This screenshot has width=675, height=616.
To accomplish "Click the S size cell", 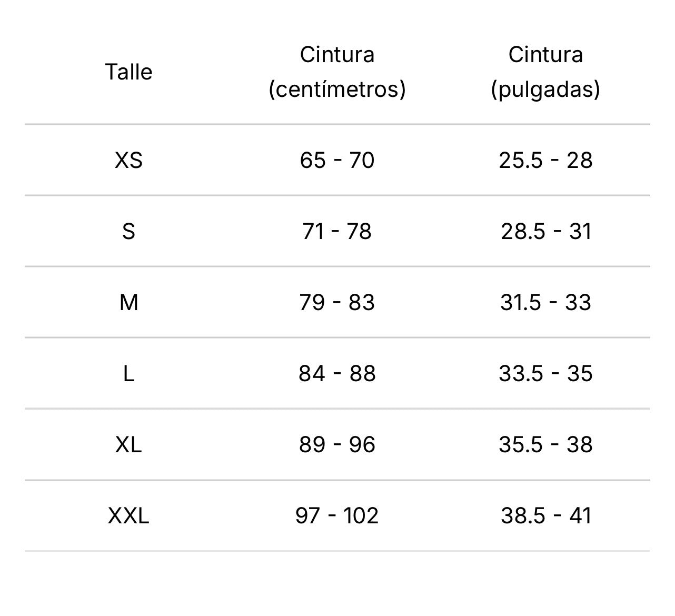I will click(128, 231).
